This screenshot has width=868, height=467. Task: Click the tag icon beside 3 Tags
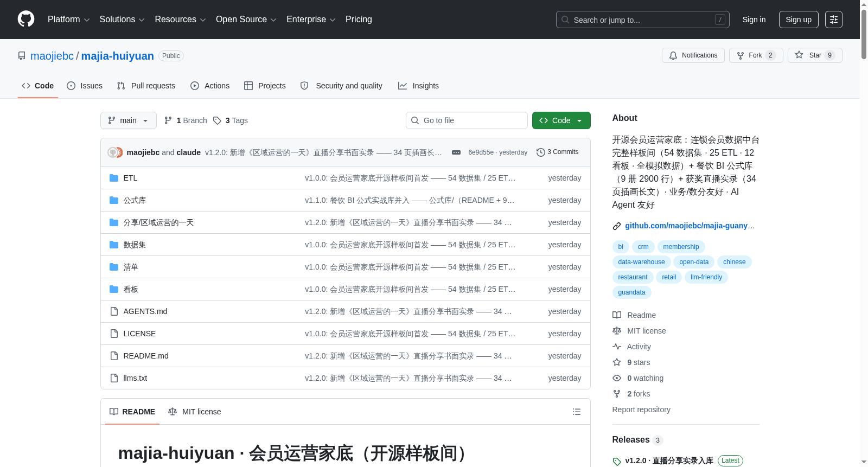pyautogui.click(x=217, y=120)
